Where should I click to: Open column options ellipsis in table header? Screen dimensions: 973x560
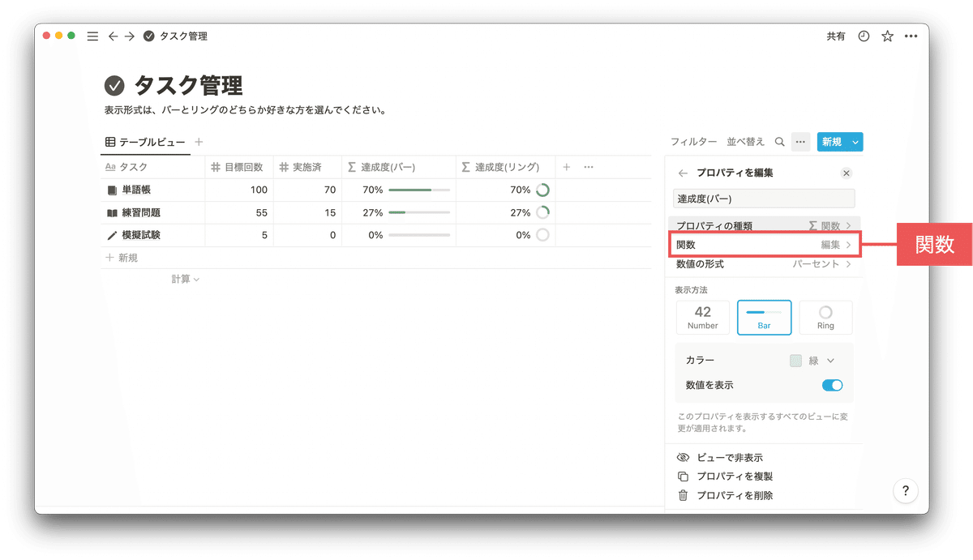(589, 167)
